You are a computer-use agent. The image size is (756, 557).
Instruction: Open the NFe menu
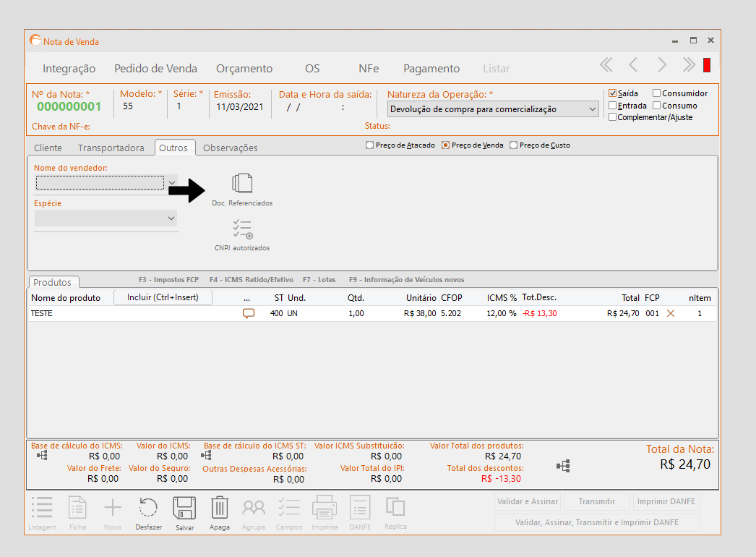pyautogui.click(x=369, y=69)
